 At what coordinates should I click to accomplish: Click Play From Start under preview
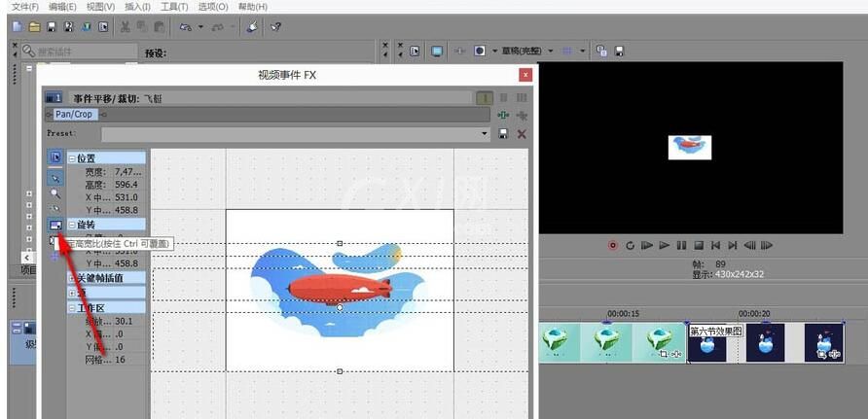646,245
